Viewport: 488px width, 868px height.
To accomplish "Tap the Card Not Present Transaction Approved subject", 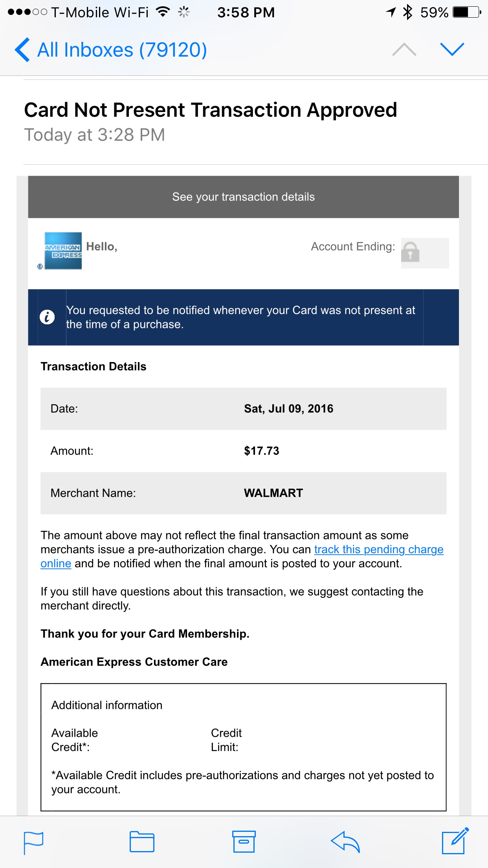I will click(x=211, y=110).
